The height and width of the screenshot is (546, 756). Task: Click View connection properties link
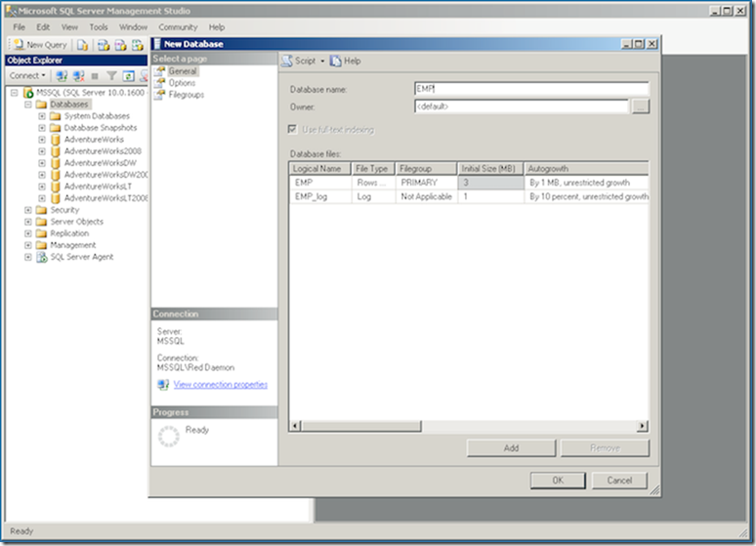221,385
